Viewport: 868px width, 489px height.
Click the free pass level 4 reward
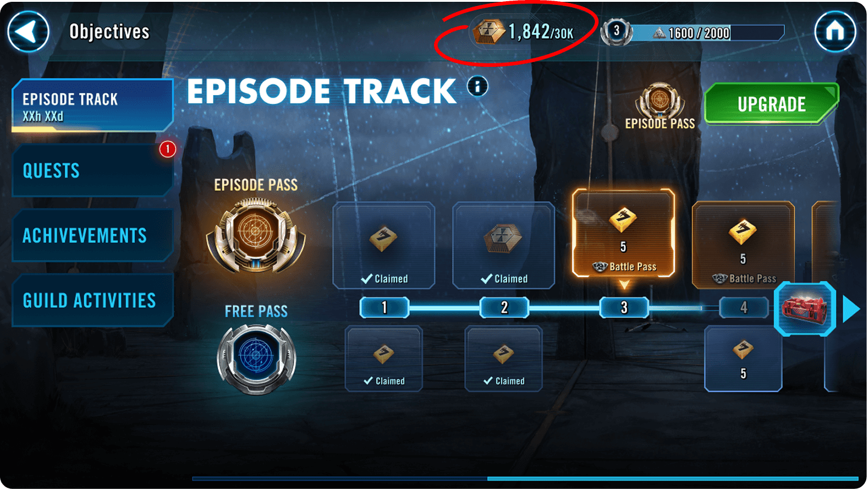[x=743, y=359]
